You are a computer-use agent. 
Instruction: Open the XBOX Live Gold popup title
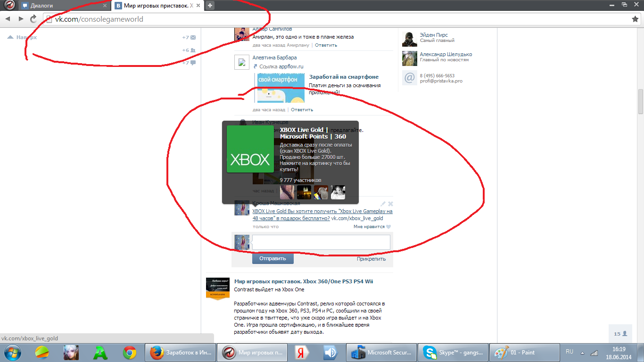point(313,133)
